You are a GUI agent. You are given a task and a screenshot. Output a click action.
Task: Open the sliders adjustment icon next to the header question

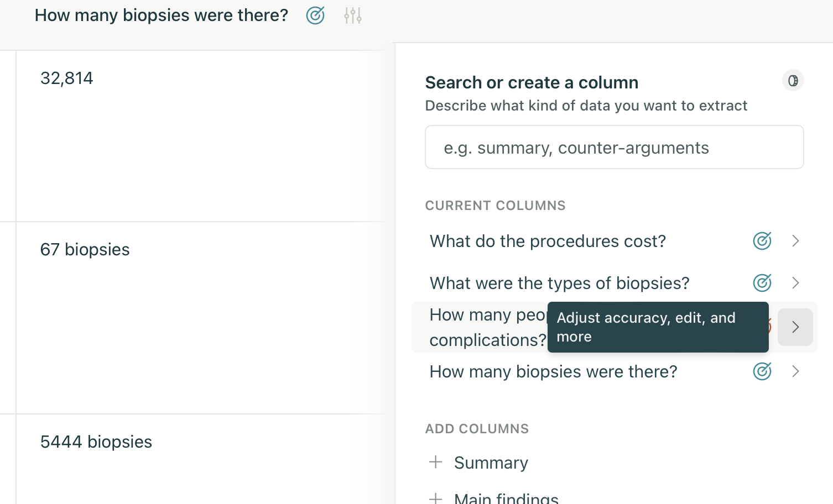click(352, 15)
